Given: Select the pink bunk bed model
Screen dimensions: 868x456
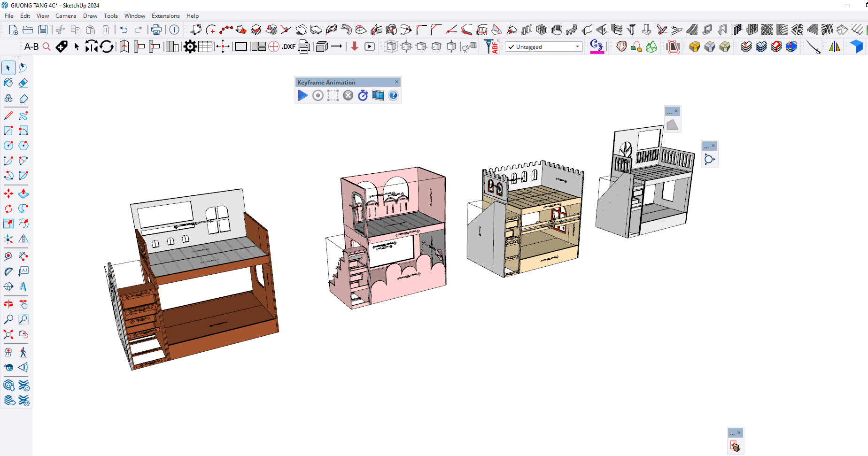Looking at the screenshot, I should (409, 282).
